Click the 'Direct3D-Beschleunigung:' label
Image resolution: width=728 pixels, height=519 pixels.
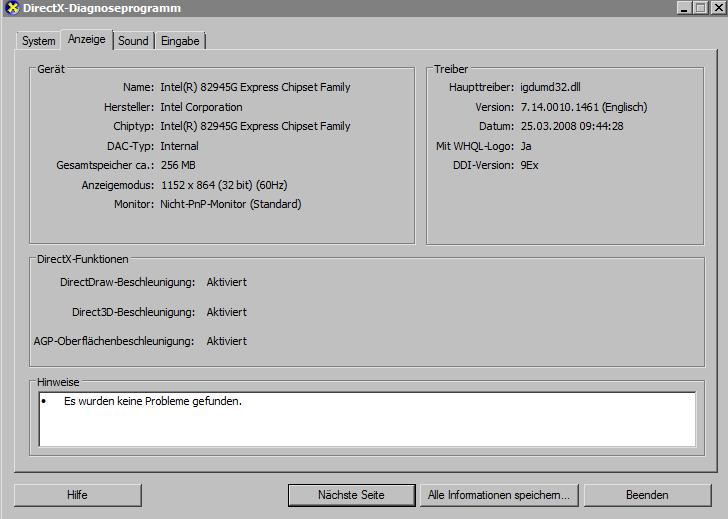point(134,312)
